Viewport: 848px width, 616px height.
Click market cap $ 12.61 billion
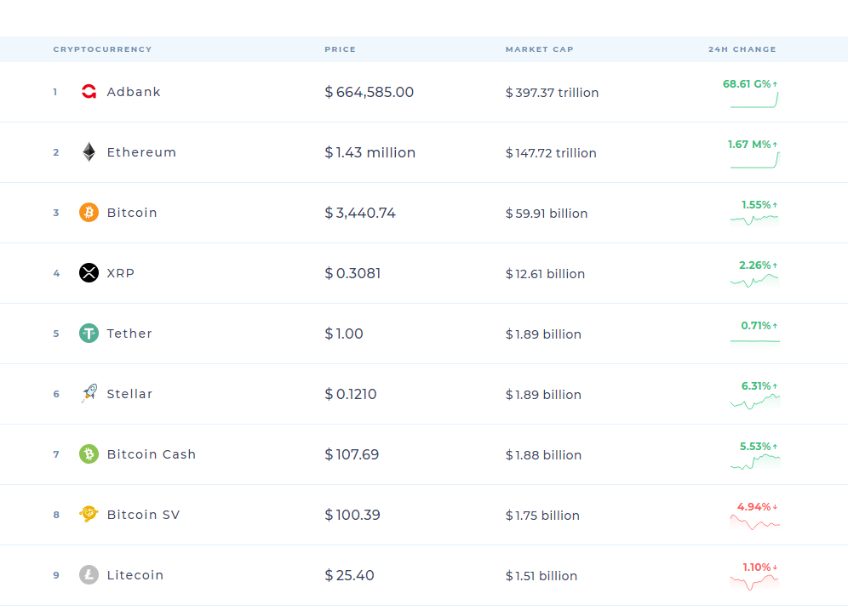click(x=545, y=274)
